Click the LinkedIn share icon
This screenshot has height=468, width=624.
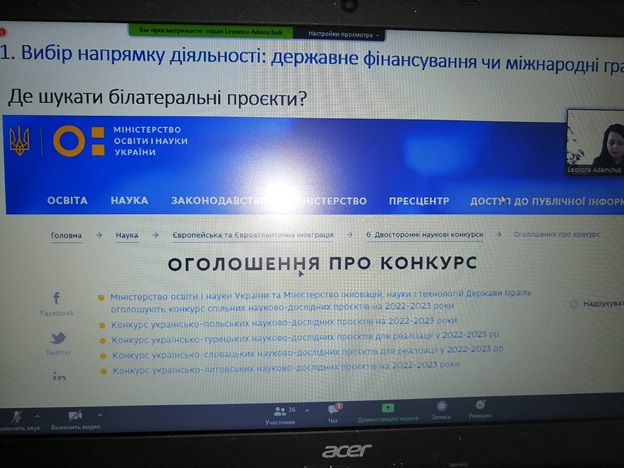coord(59,376)
